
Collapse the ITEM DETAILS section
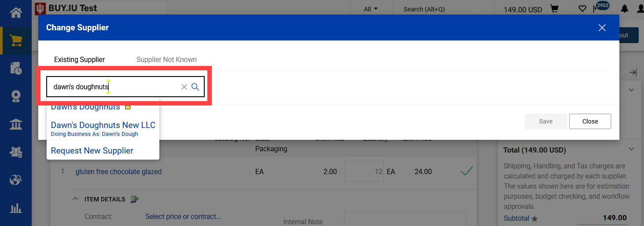click(75, 199)
